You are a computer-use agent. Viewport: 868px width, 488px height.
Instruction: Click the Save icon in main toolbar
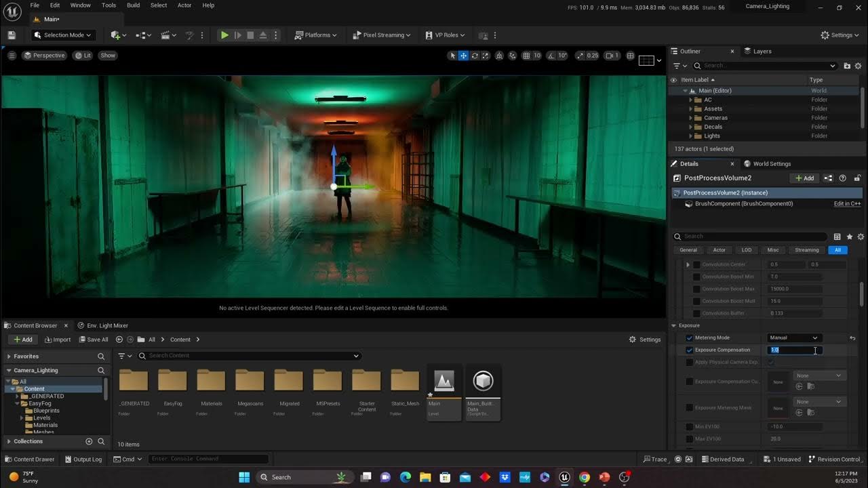coord(12,35)
